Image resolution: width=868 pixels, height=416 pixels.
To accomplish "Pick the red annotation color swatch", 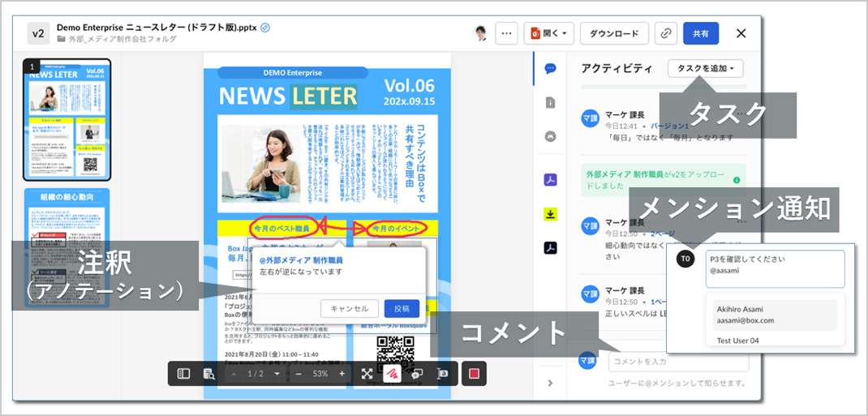I will click(x=474, y=374).
